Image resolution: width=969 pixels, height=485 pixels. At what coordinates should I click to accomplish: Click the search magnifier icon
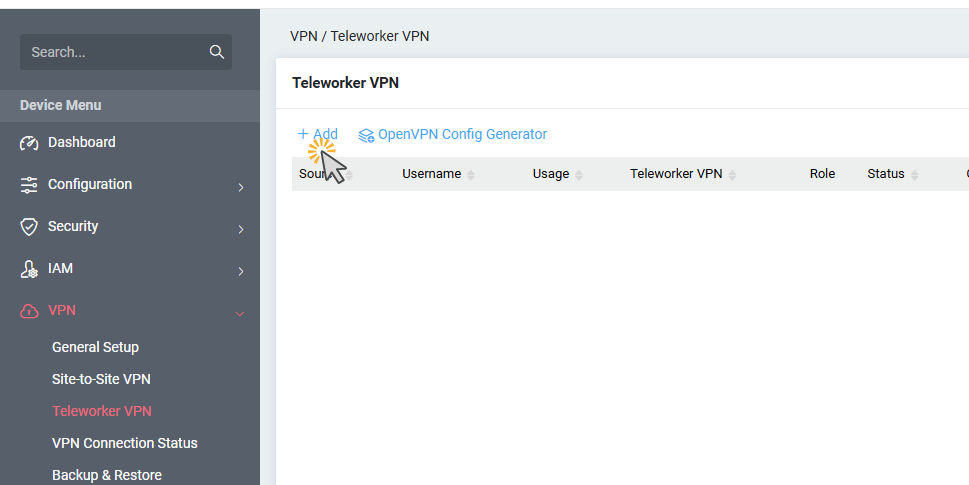point(216,52)
